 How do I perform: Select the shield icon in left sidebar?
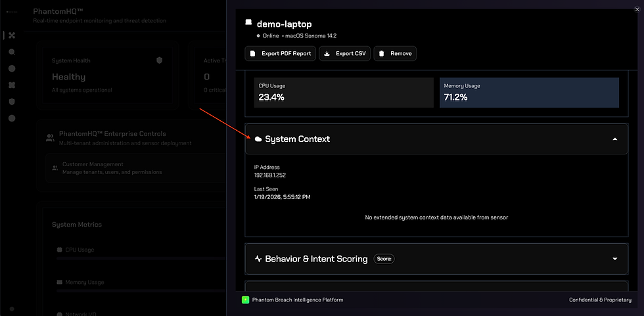click(x=12, y=102)
